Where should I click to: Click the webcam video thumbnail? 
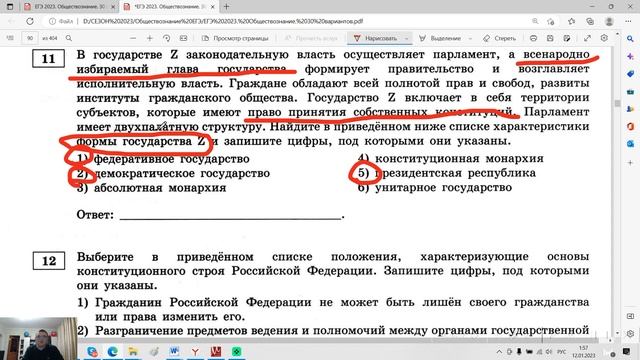coord(38,338)
